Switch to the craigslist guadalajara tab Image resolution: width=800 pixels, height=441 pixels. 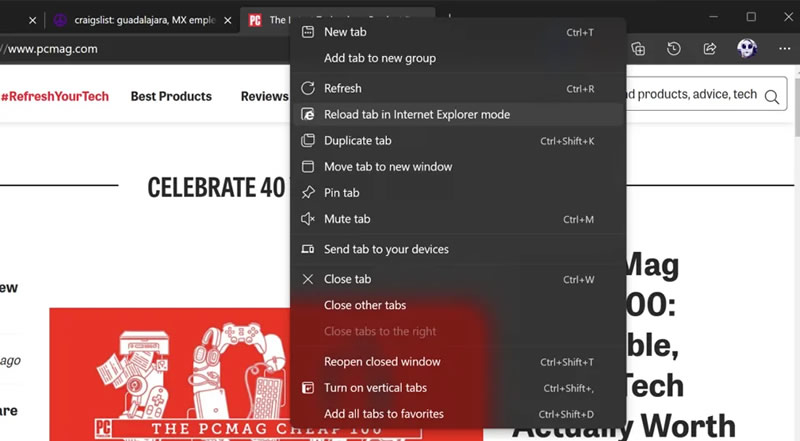[x=140, y=20]
